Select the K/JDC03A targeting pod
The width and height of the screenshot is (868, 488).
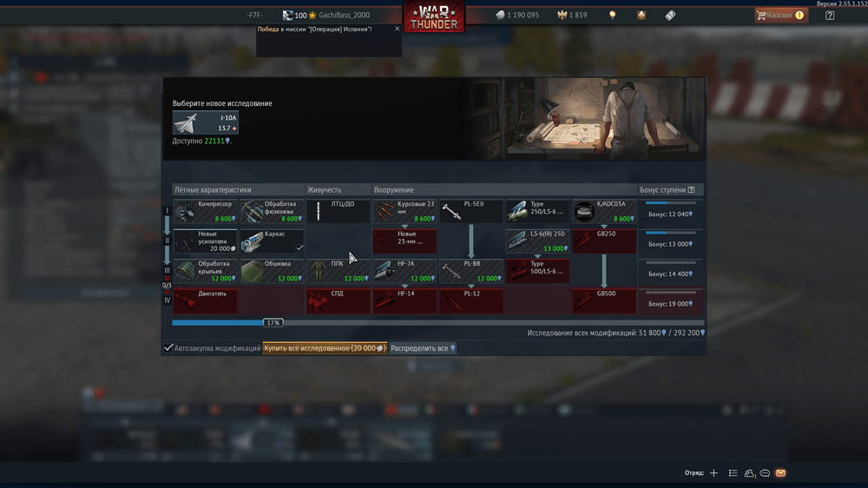click(x=604, y=211)
